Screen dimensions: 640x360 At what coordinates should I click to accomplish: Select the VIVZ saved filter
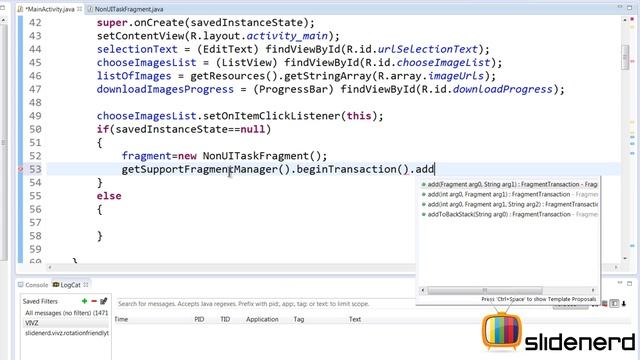pyautogui.click(x=66, y=323)
